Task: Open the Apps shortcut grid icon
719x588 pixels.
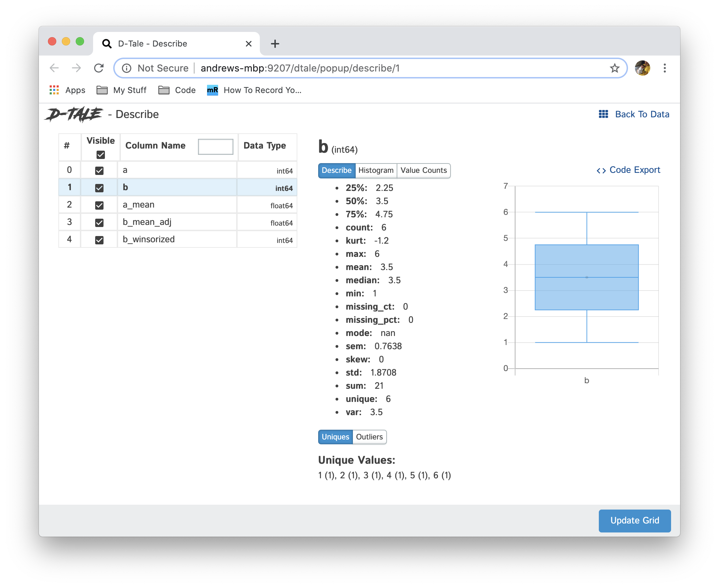Action: [x=54, y=90]
